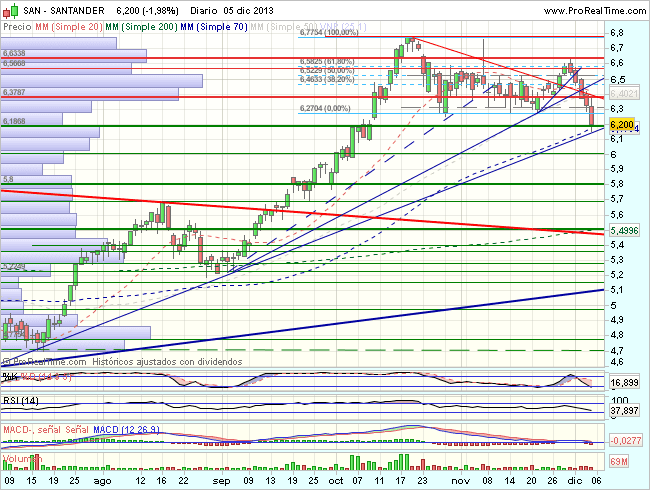Open the www.ProRealTime.com link
Screen dimensions: 650x490
point(595,11)
